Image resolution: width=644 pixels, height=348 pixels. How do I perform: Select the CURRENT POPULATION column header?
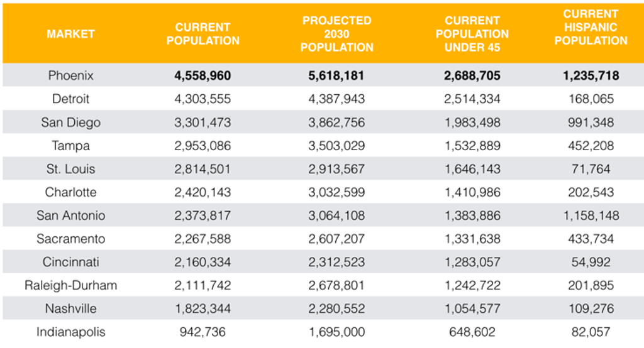tap(203, 34)
